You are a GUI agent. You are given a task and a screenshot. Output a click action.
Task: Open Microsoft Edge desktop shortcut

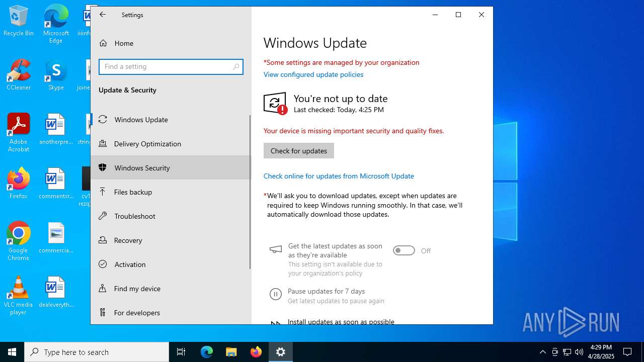56,24
